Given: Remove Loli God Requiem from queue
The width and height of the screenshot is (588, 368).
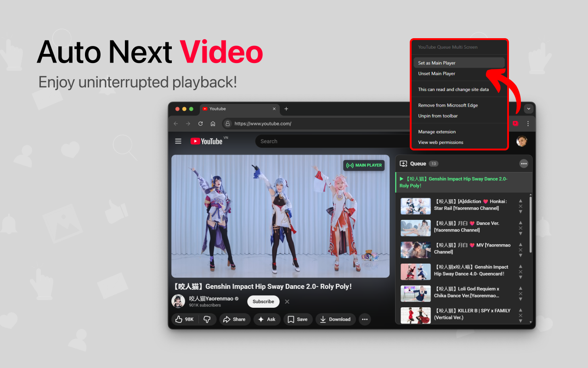Looking at the screenshot, I should (520, 293).
